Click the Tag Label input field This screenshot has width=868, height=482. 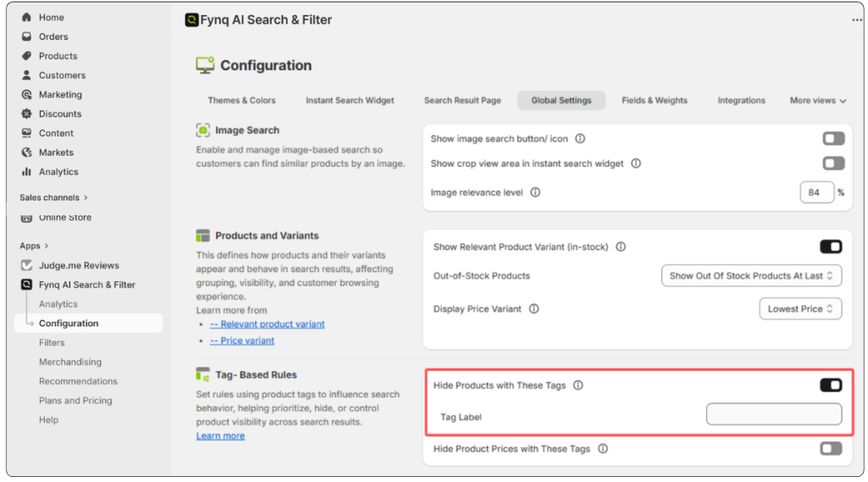[x=774, y=414]
